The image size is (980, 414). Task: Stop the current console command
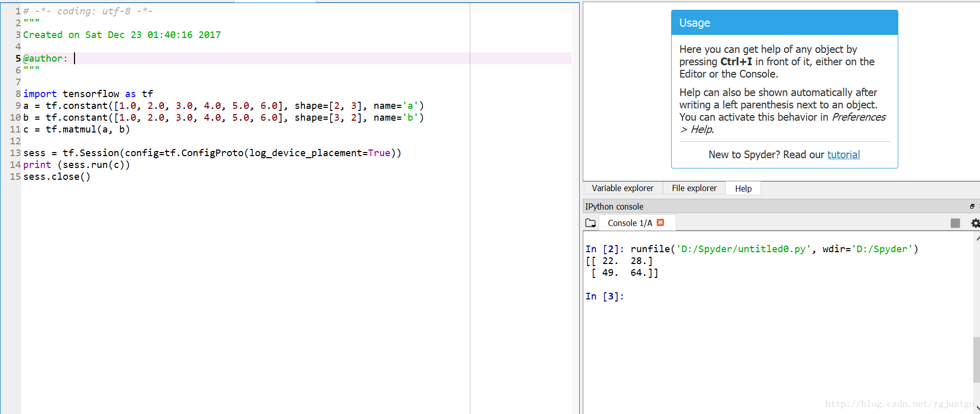click(955, 223)
